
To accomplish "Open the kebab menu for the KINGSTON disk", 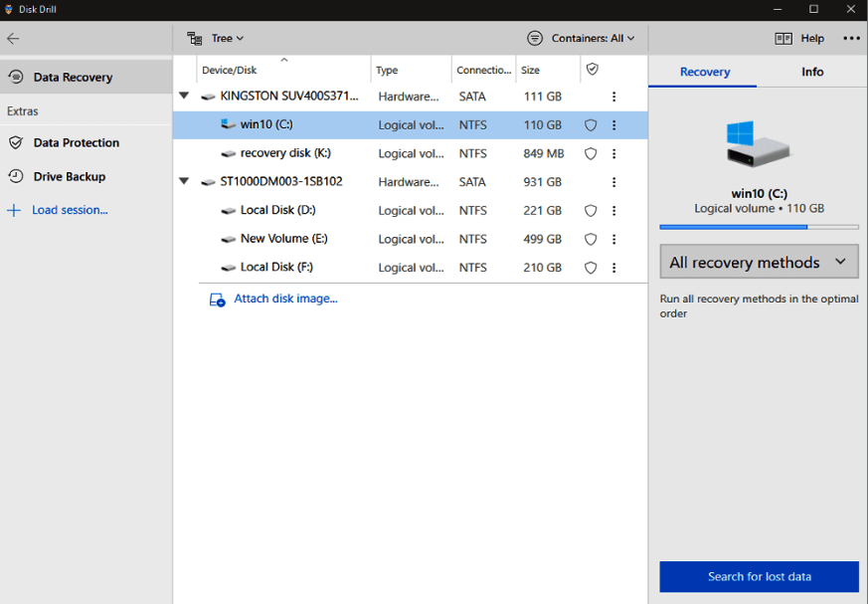I will click(x=613, y=97).
